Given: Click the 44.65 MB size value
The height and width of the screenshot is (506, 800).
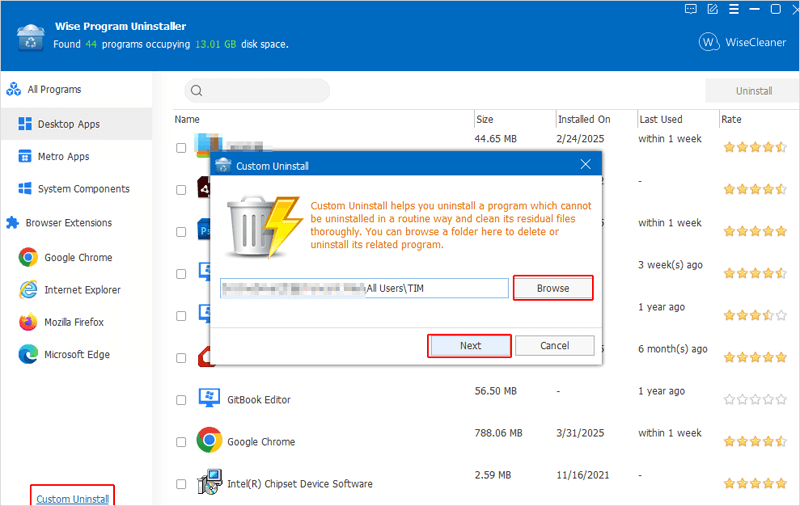Looking at the screenshot, I should point(495,139).
